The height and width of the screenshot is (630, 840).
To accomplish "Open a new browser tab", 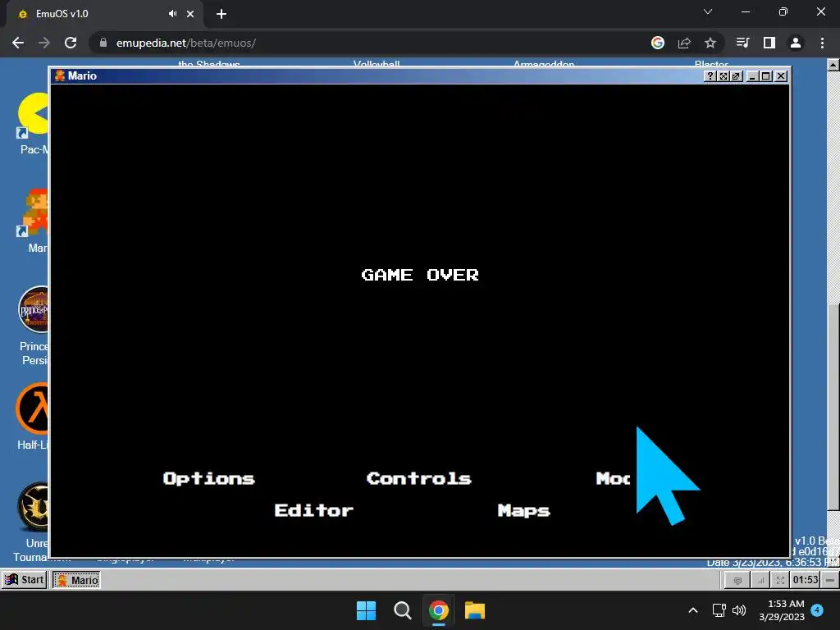I will 221,14.
